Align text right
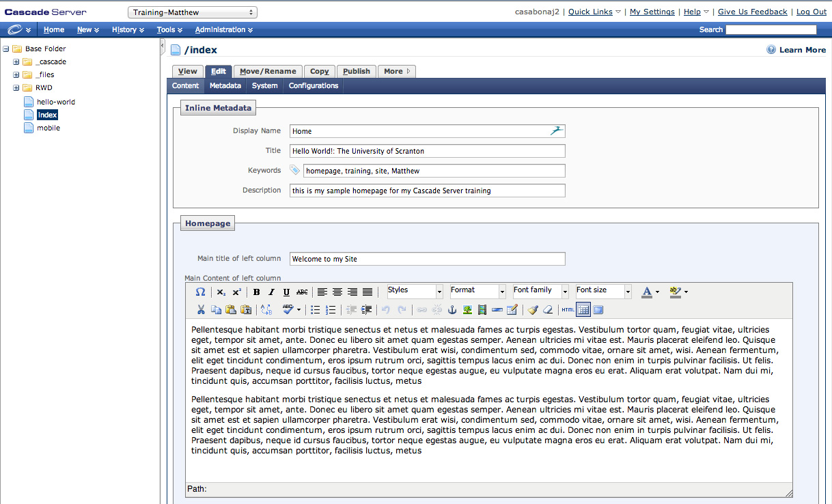The height and width of the screenshot is (504, 832). click(x=352, y=292)
